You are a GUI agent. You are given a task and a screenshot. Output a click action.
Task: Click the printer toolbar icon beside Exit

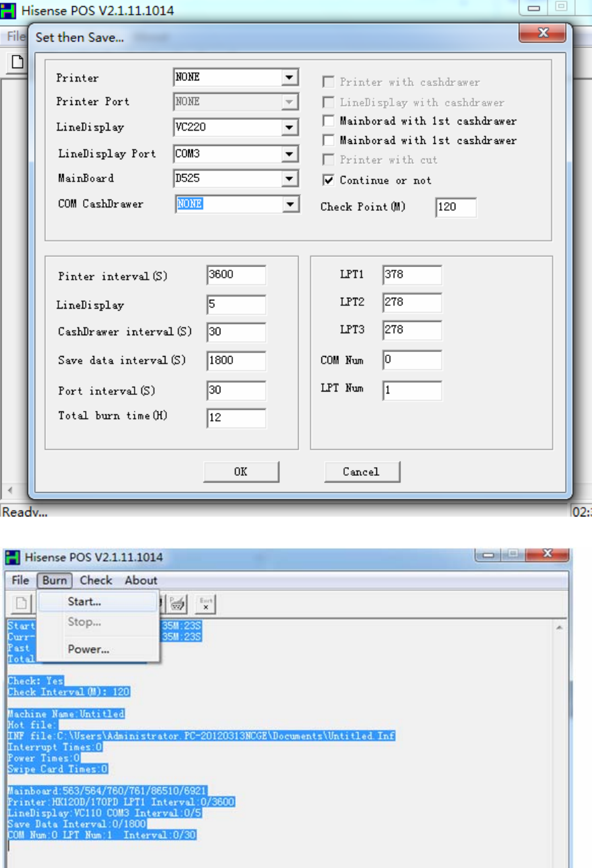click(177, 604)
